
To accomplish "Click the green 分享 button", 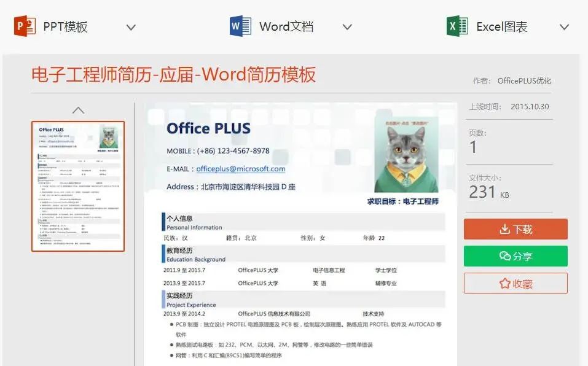I will click(x=515, y=256).
